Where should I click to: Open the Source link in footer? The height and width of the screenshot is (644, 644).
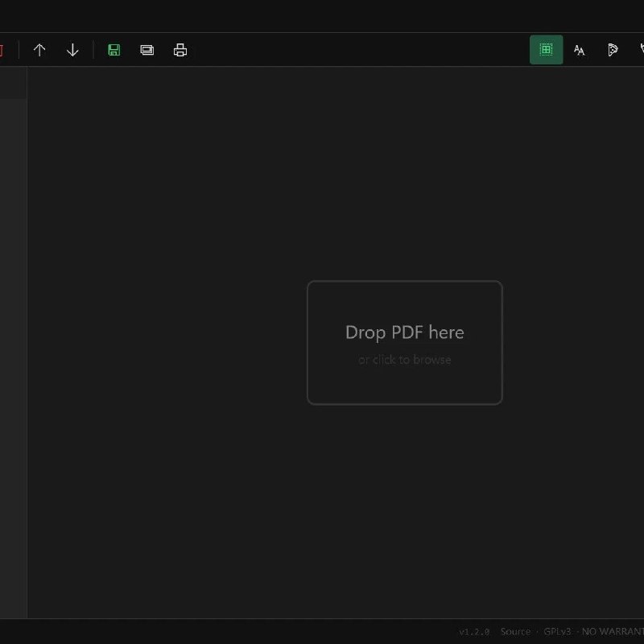(x=515, y=632)
